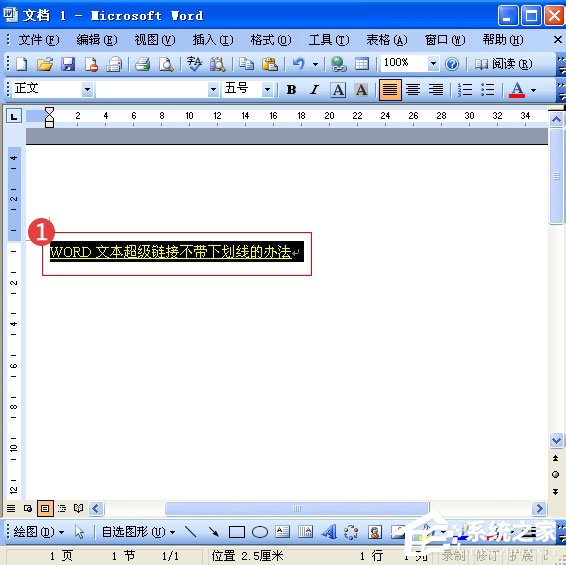Click the Save floppy disk icon
Image resolution: width=566 pixels, height=565 pixels.
tap(68, 64)
